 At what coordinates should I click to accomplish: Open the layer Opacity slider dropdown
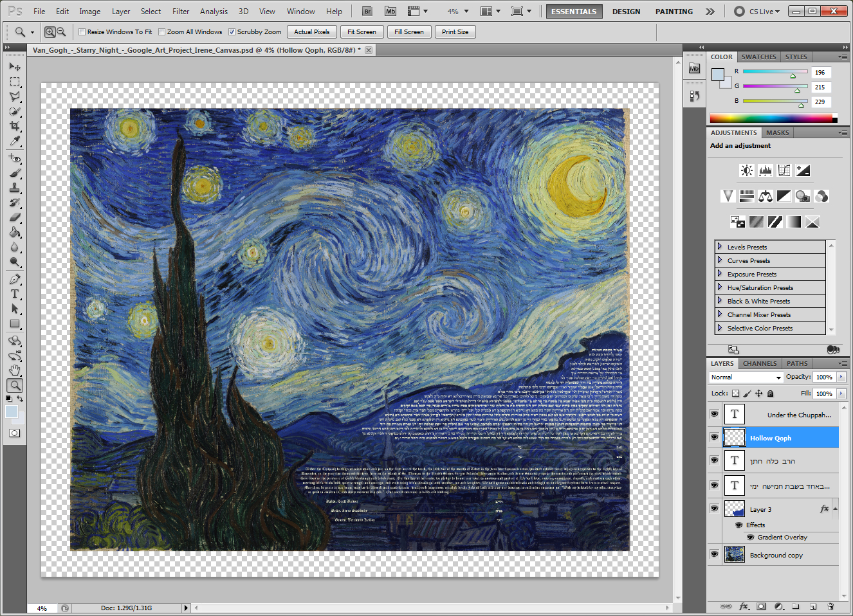841,377
